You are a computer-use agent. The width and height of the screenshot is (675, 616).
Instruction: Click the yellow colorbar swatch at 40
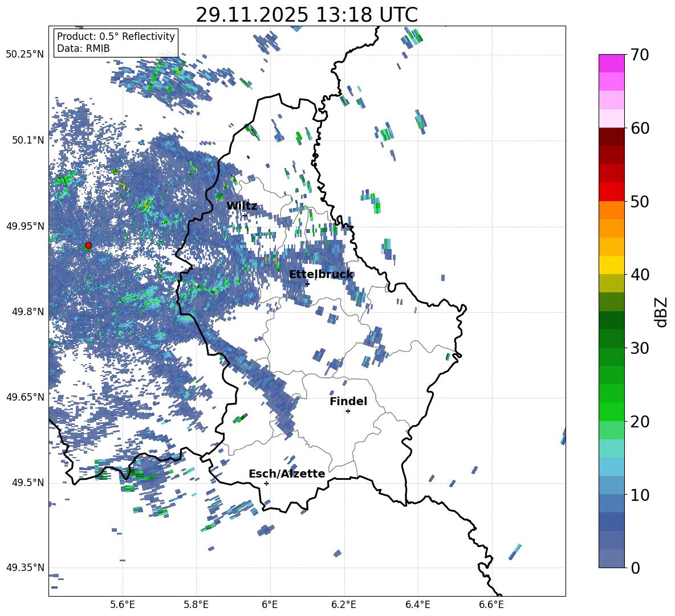(x=611, y=265)
